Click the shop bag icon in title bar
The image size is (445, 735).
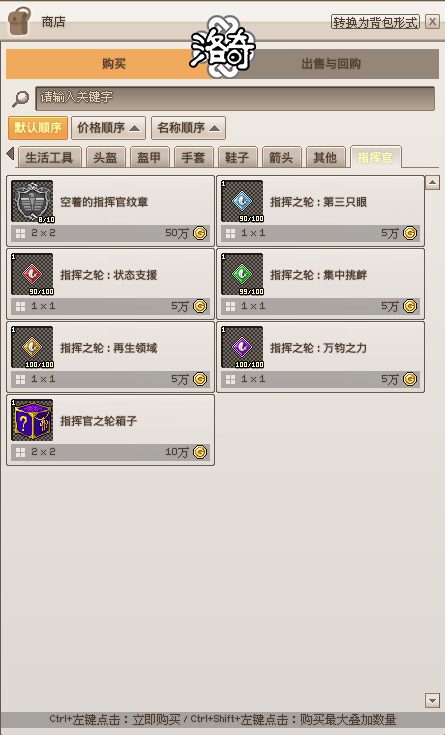20,21
